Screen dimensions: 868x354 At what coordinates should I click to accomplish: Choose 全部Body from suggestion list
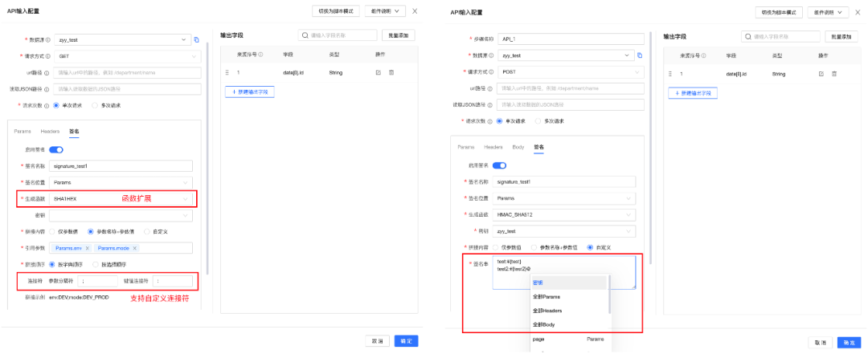point(568,324)
